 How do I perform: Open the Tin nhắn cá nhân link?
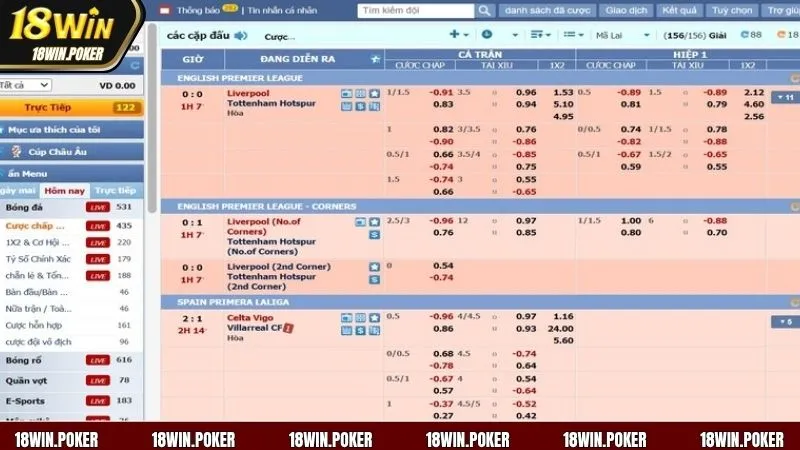pos(282,10)
